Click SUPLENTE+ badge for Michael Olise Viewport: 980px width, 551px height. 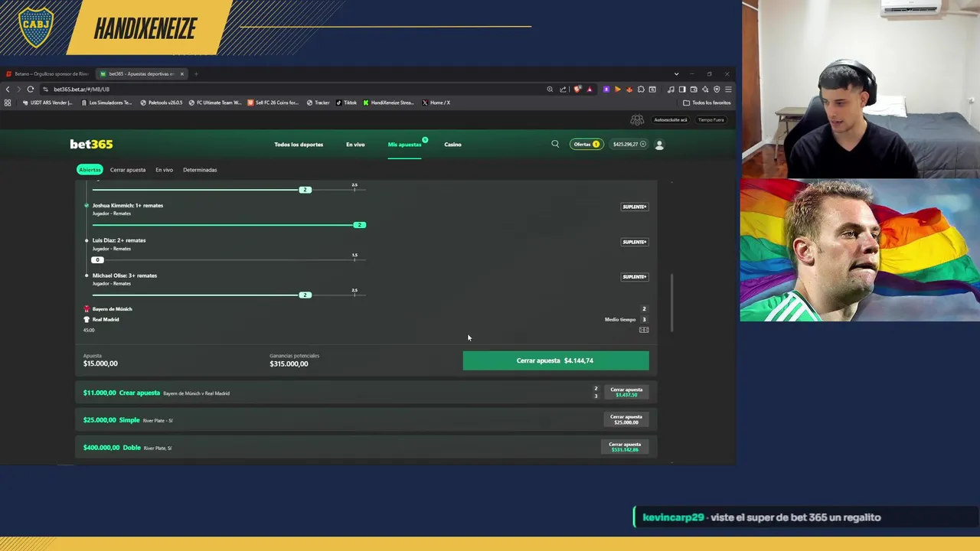coord(634,277)
